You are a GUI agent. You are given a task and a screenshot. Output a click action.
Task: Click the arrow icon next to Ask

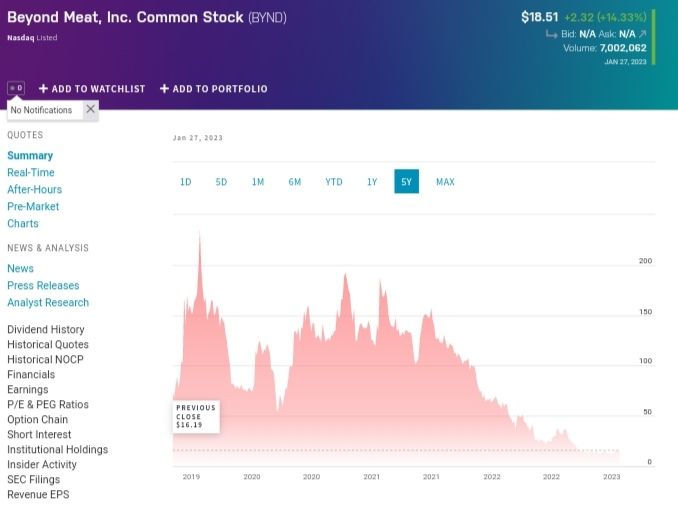pyautogui.click(x=642, y=34)
